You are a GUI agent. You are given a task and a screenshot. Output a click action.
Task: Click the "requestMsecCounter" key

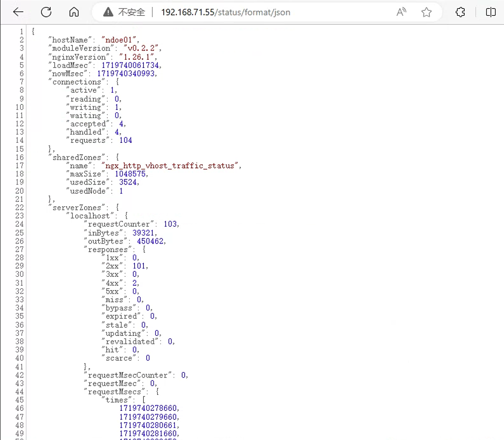click(128, 376)
